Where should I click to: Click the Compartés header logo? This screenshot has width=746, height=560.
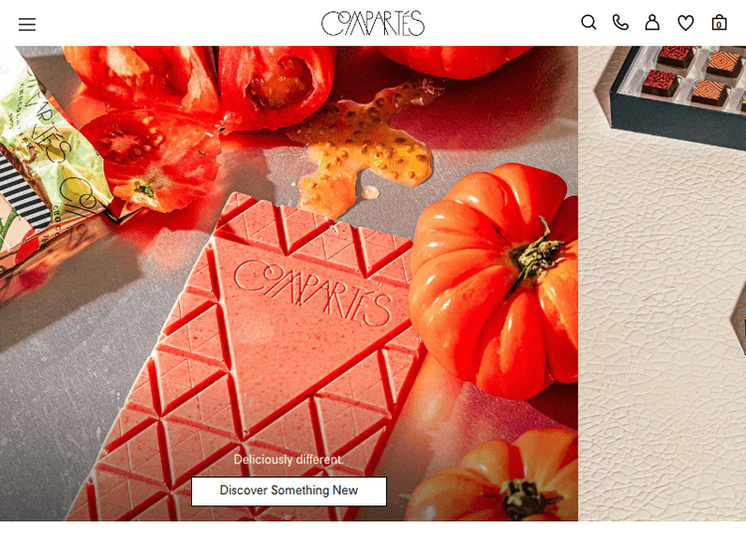[x=373, y=23]
